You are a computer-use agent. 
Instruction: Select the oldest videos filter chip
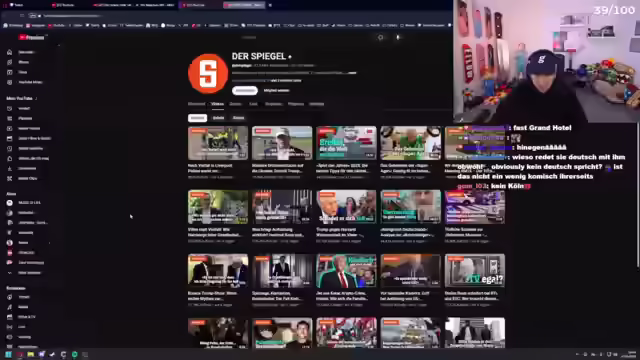point(239,118)
